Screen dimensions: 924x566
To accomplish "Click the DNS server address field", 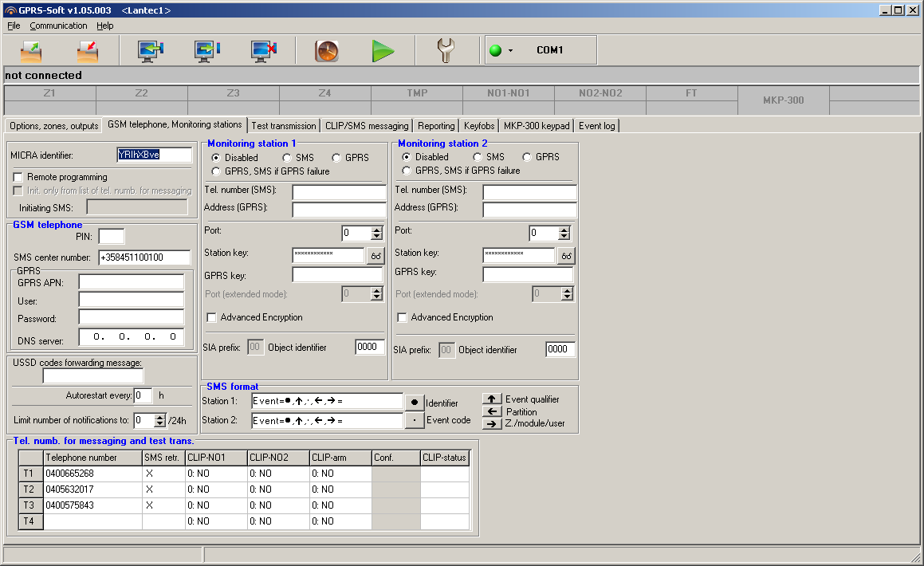I will [132, 337].
